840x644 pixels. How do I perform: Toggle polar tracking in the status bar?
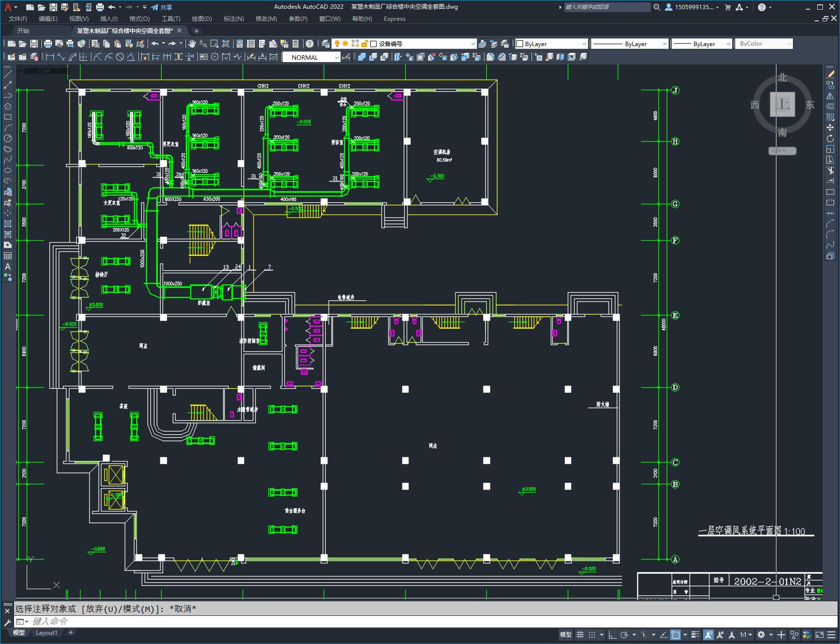pos(625,634)
